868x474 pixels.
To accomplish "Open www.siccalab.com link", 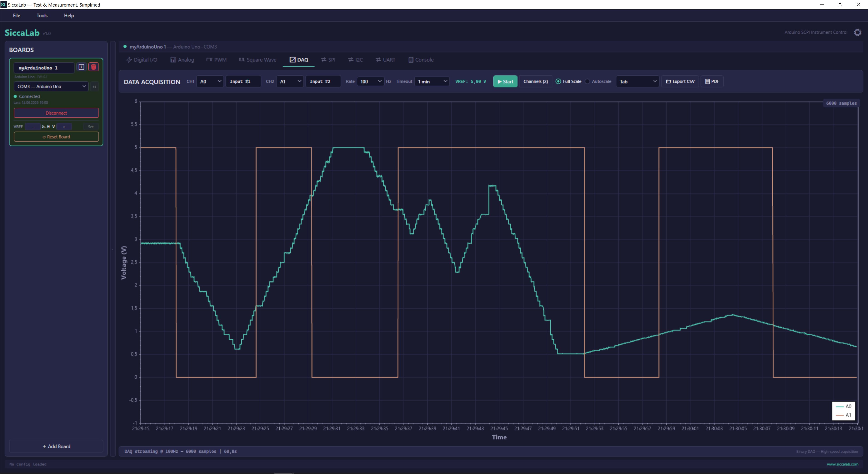I will tap(842, 464).
